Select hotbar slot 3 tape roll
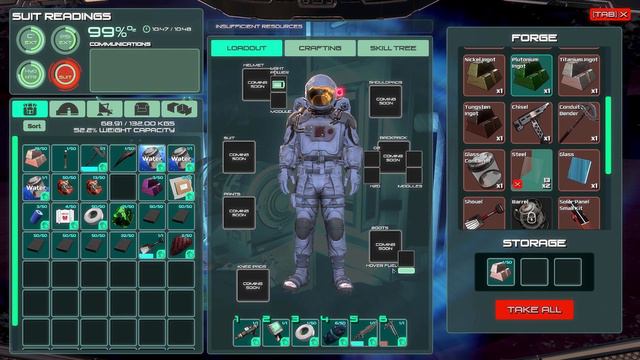The height and width of the screenshot is (360, 640). click(306, 333)
